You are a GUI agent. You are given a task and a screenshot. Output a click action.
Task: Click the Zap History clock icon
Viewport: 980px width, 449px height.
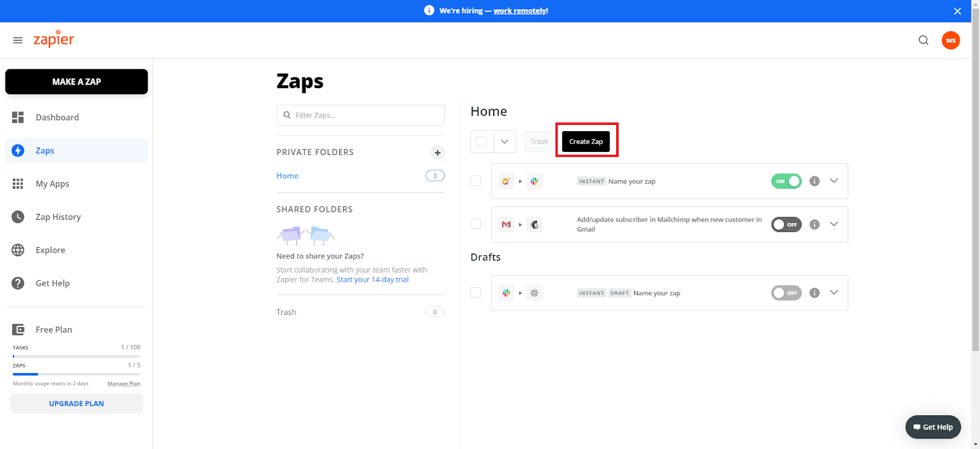[18, 217]
